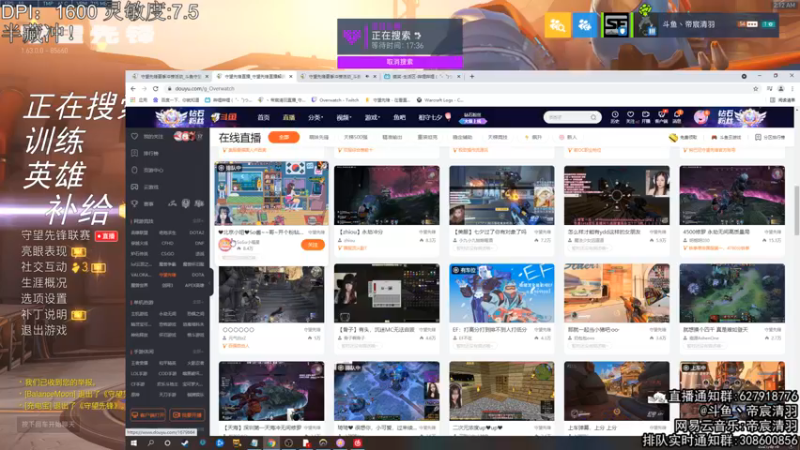Open the yellow search-group icon in game overlay
This screenshot has height=450, width=800.
pyautogui.click(x=557, y=24)
